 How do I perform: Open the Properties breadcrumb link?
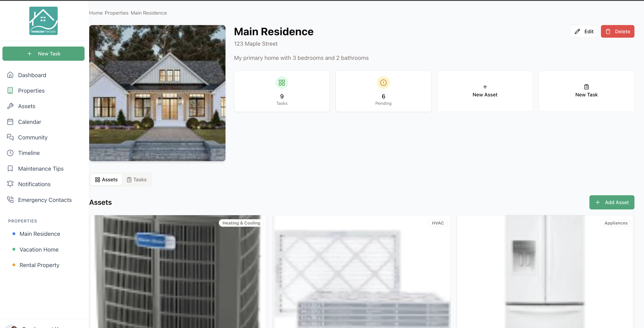(x=117, y=13)
